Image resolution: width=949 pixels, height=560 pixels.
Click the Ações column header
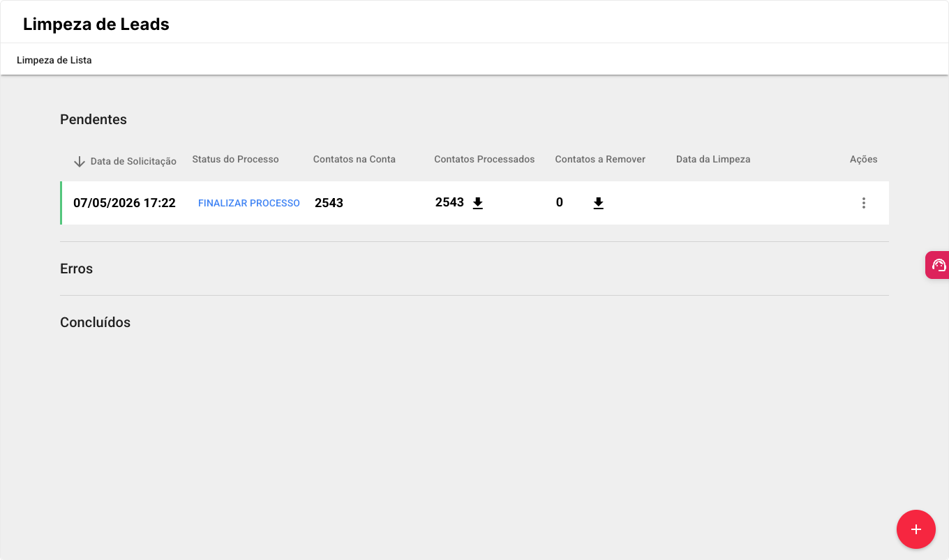click(x=864, y=159)
